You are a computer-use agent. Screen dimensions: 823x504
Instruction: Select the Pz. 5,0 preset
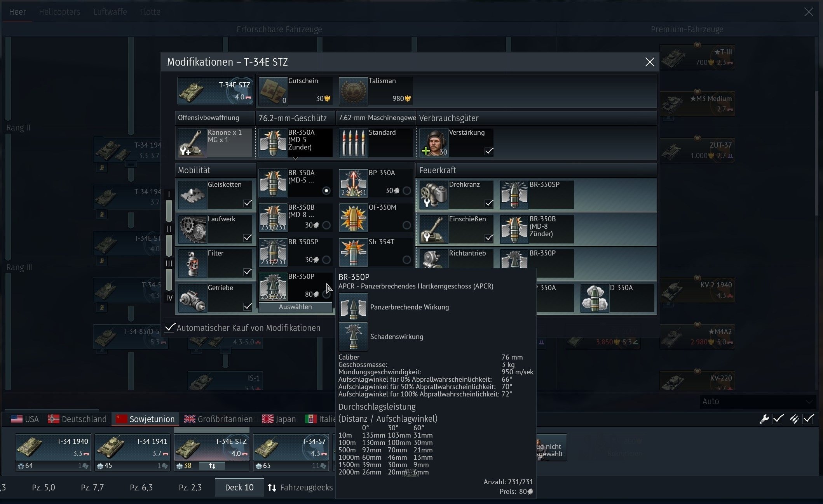pos(44,488)
